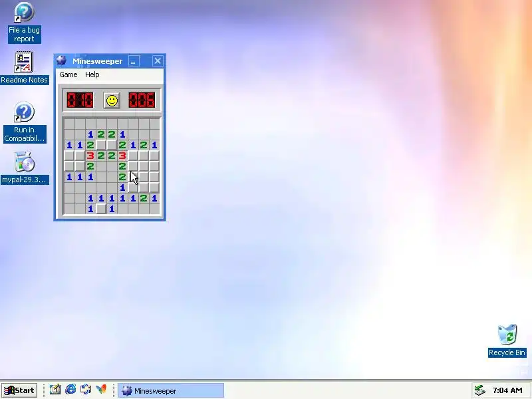Viewport: 532px width, 399px height.
Task: Click the red mine counter display
Action: (x=80, y=100)
